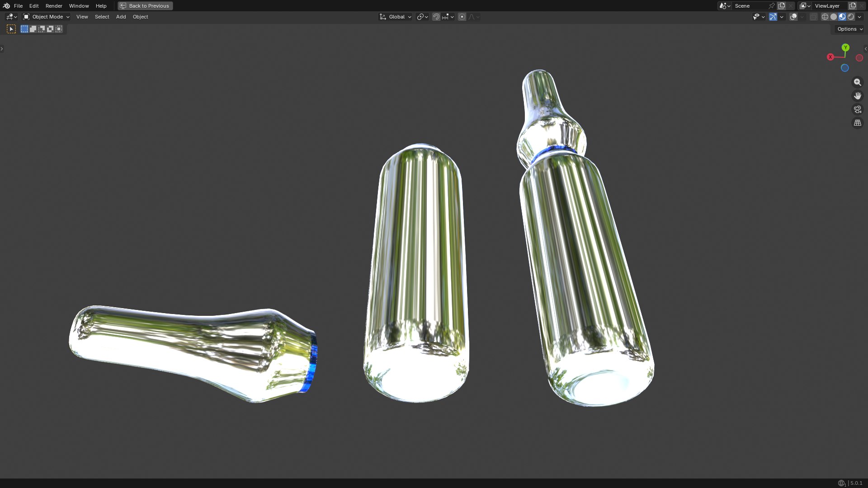Toggle camera view gizmo icon
The image size is (868, 488).
pyautogui.click(x=857, y=109)
